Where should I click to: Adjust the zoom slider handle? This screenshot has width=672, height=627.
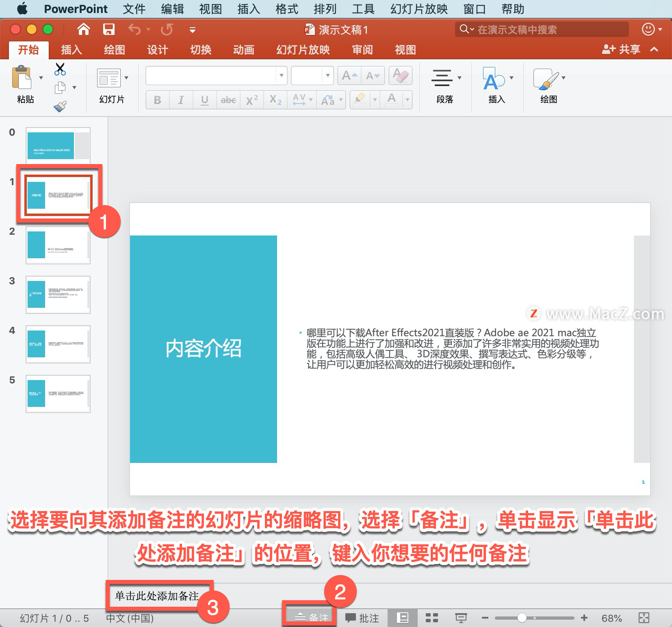click(x=522, y=618)
